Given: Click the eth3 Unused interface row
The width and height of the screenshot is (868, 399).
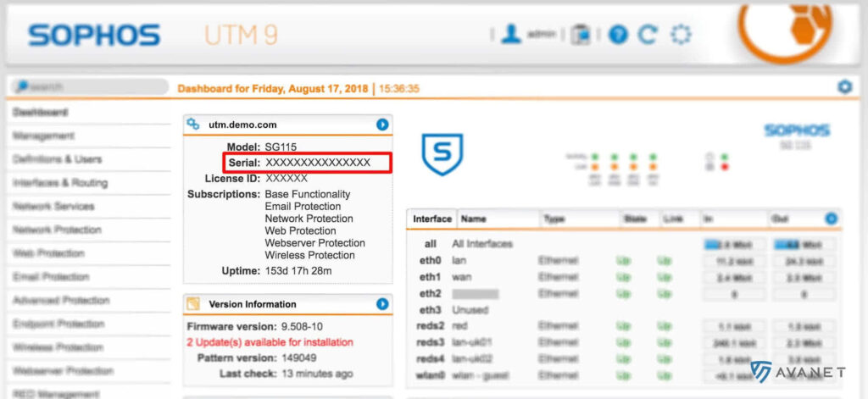Looking at the screenshot, I should tap(624, 310).
